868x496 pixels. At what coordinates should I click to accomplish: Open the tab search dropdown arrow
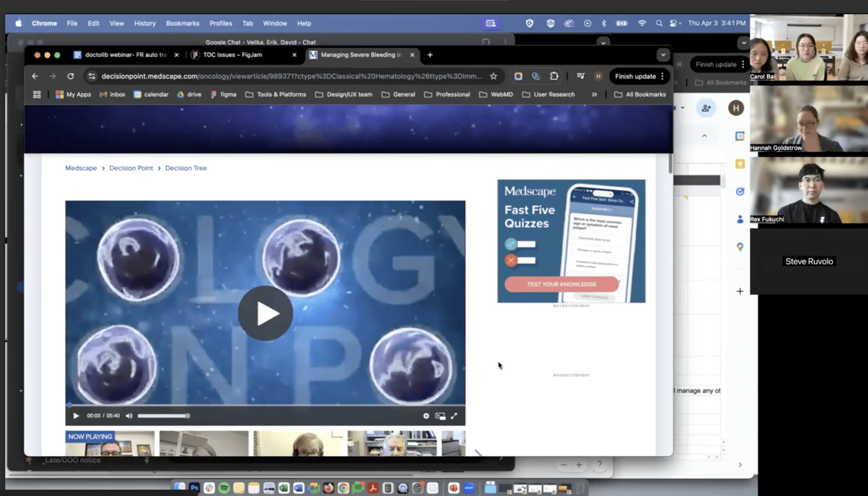(x=663, y=55)
